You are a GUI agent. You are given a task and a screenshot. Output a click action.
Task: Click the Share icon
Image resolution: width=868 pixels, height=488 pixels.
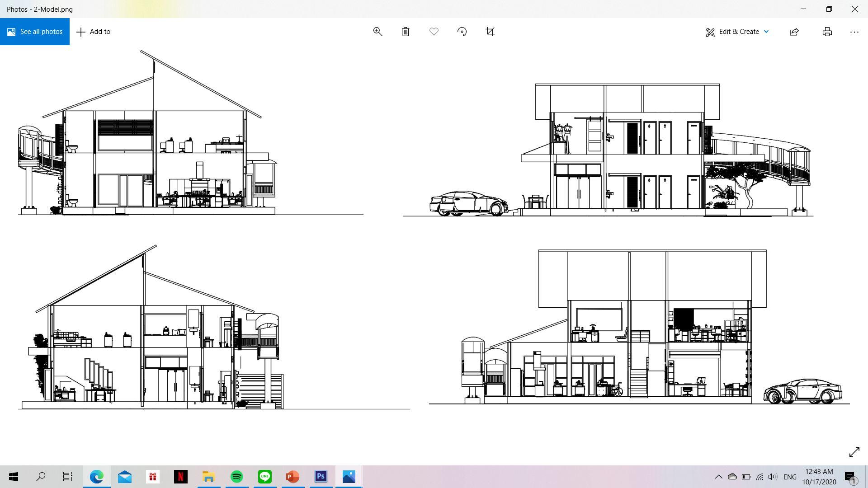click(x=794, y=32)
